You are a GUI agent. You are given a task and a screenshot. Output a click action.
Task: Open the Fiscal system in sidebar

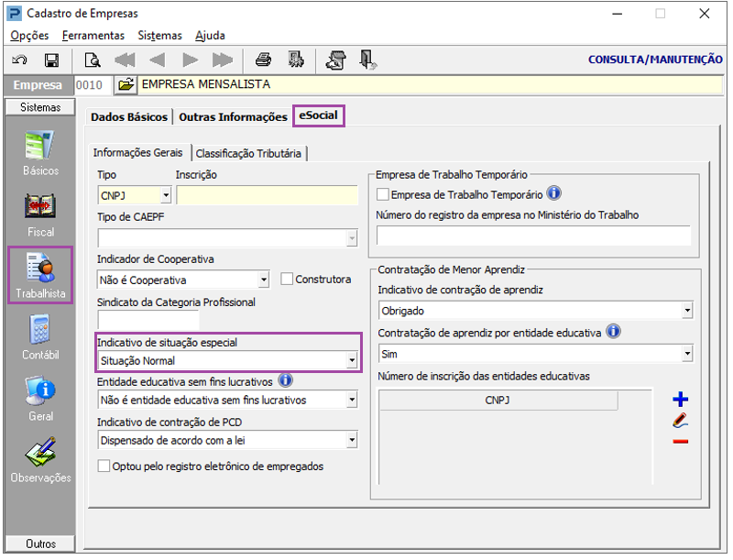40,215
